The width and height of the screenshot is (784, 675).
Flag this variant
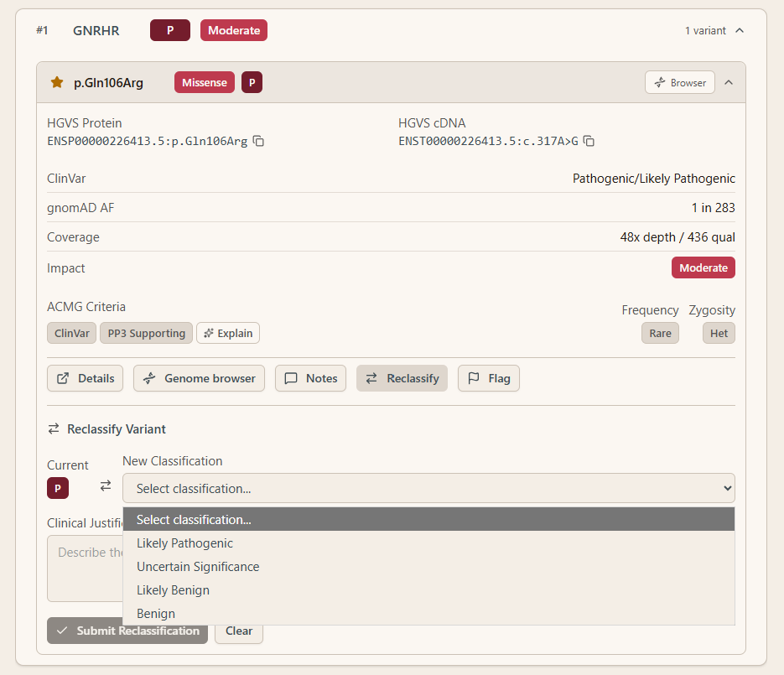coord(489,378)
